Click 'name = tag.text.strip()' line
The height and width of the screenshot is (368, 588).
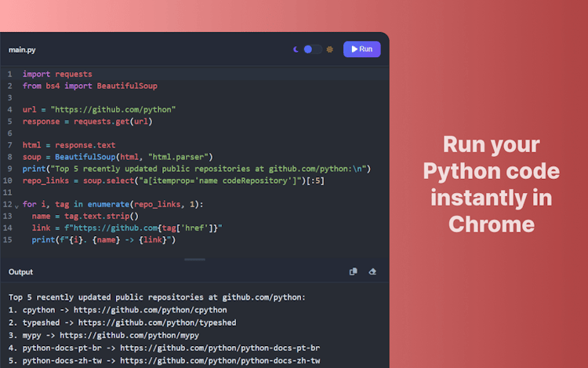[x=85, y=216]
